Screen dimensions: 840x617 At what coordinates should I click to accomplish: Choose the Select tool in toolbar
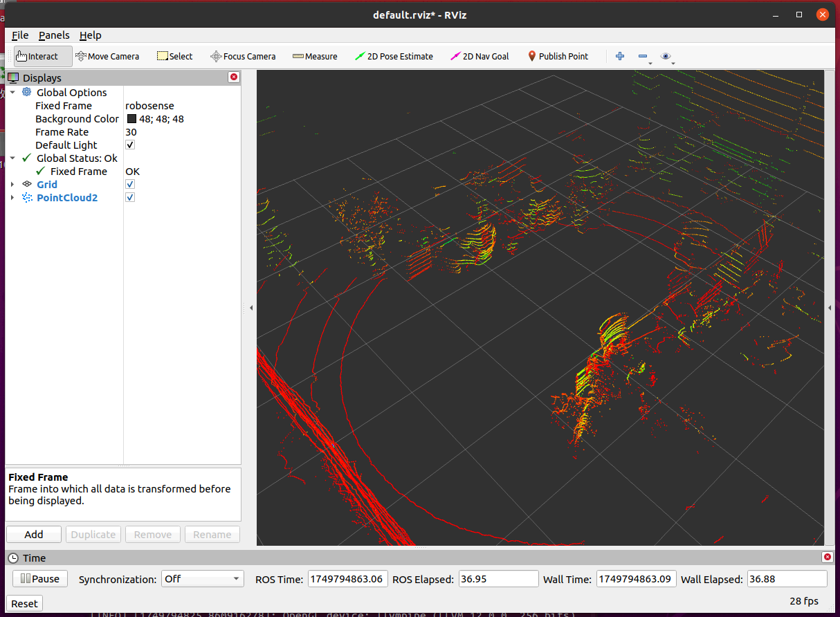tap(174, 56)
